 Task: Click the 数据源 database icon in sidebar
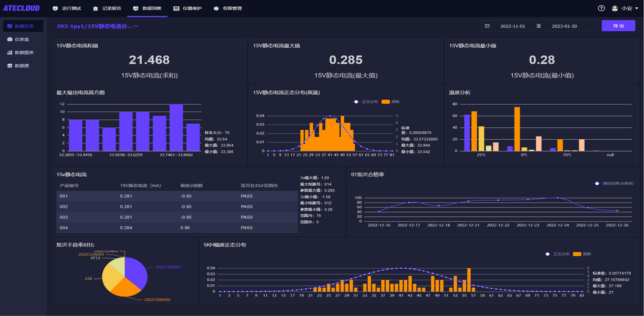pyautogui.click(x=10, y=66)
